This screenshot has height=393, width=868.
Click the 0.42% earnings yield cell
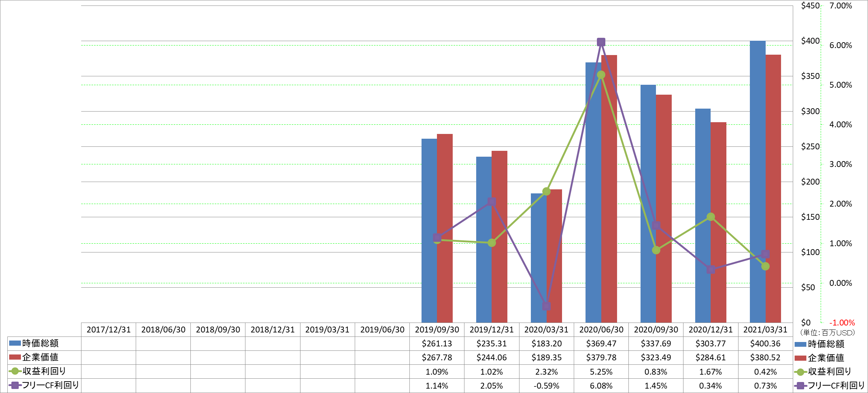coord(765,372)
